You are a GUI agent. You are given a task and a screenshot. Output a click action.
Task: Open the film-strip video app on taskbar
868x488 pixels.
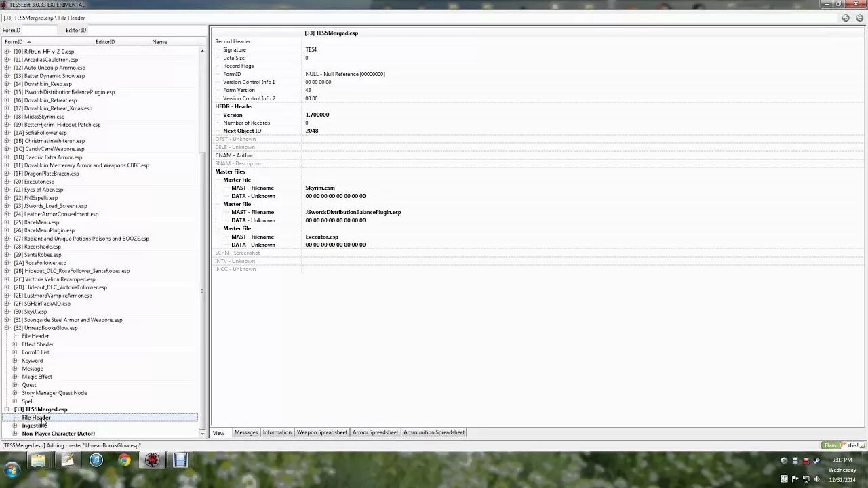(x=180, y=461)
